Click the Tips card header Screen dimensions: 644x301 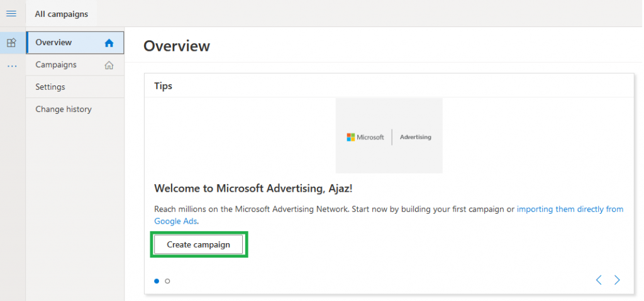click(x=389, y=86)
